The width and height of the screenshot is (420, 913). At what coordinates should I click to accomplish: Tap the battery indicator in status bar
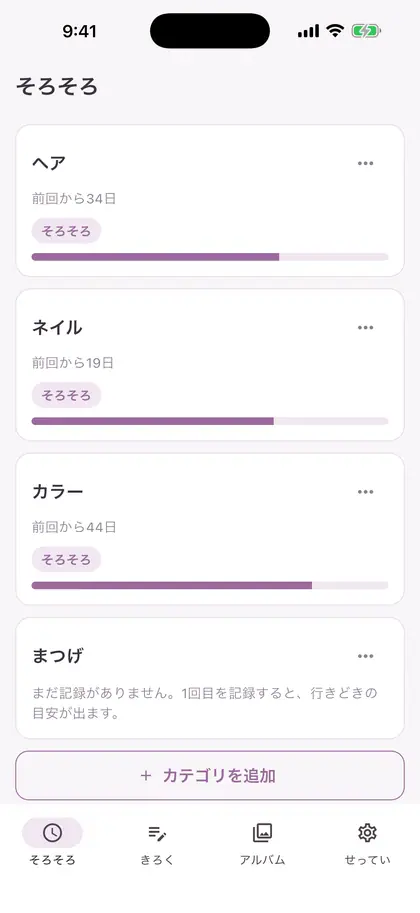coord(366,31)
